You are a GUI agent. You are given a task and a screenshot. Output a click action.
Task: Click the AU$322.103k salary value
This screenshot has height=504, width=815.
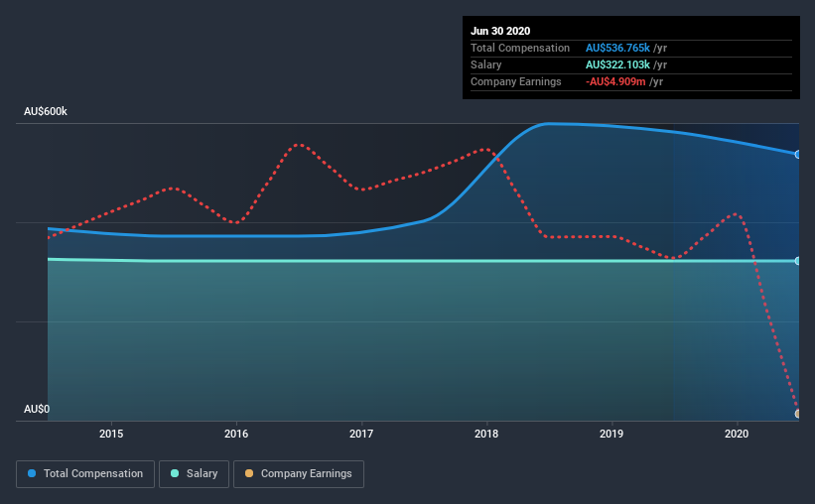click(617, 64)
